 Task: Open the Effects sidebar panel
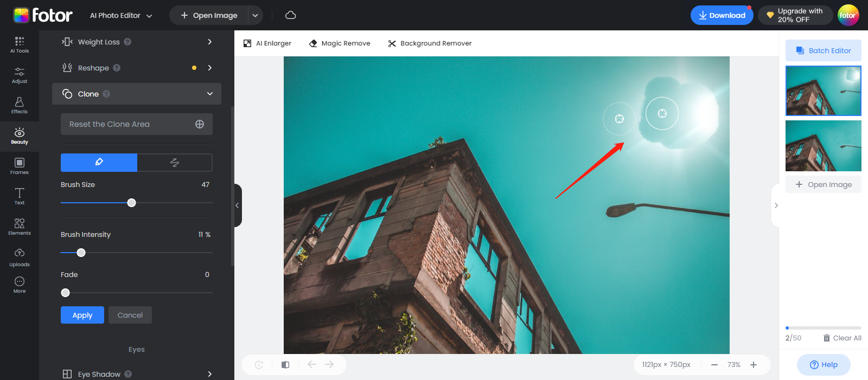(20, 105)
